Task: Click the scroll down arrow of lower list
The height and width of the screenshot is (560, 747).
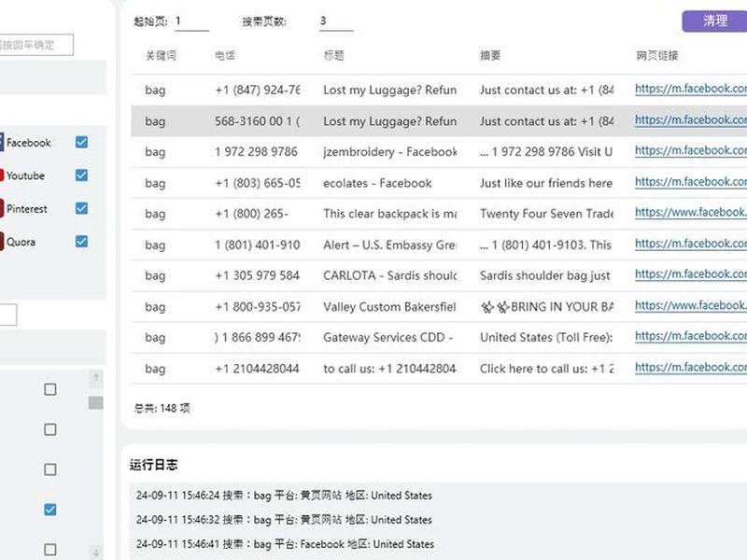Action: click(x=96, y=553)
